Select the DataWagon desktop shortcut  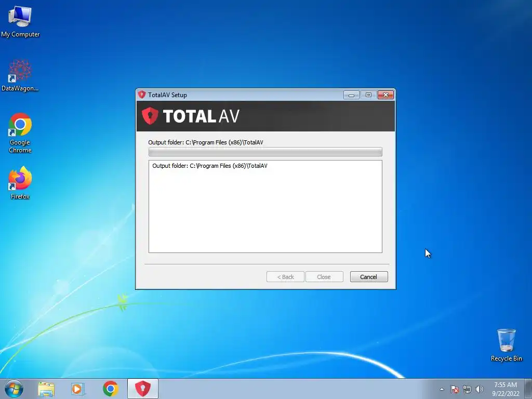pos(20,75)
